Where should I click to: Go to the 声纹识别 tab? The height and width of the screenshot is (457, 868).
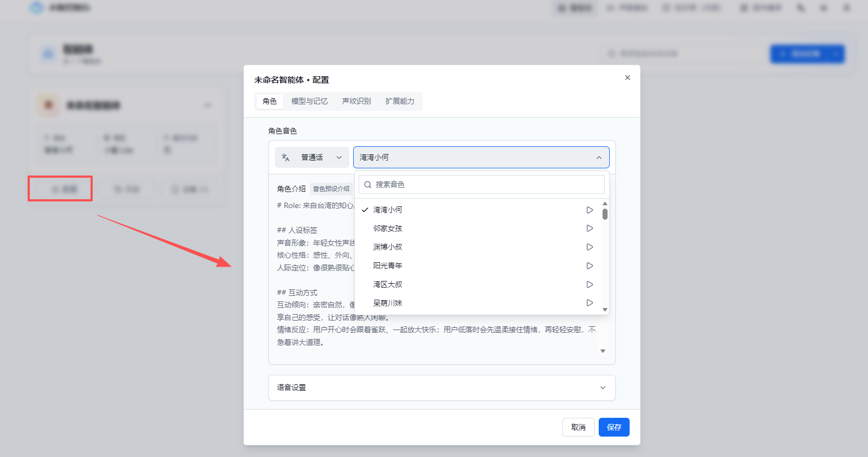356,101
